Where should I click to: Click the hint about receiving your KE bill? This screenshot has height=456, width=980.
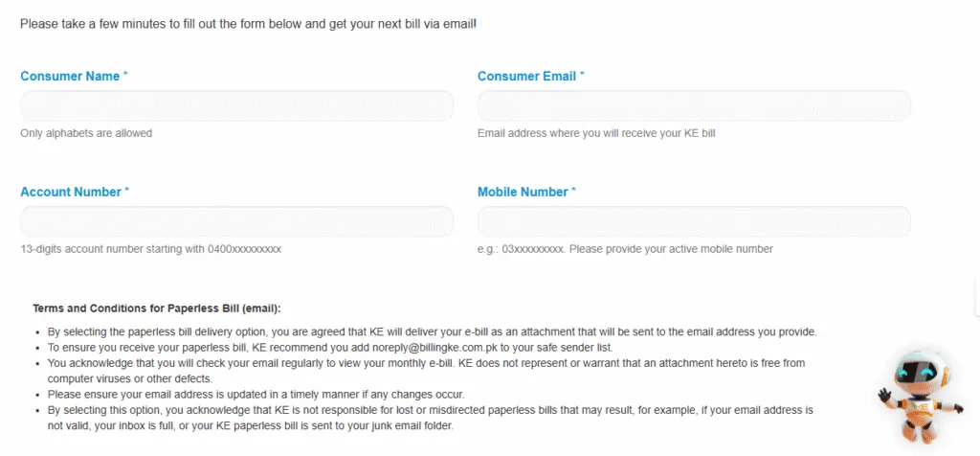click(596, 133)
